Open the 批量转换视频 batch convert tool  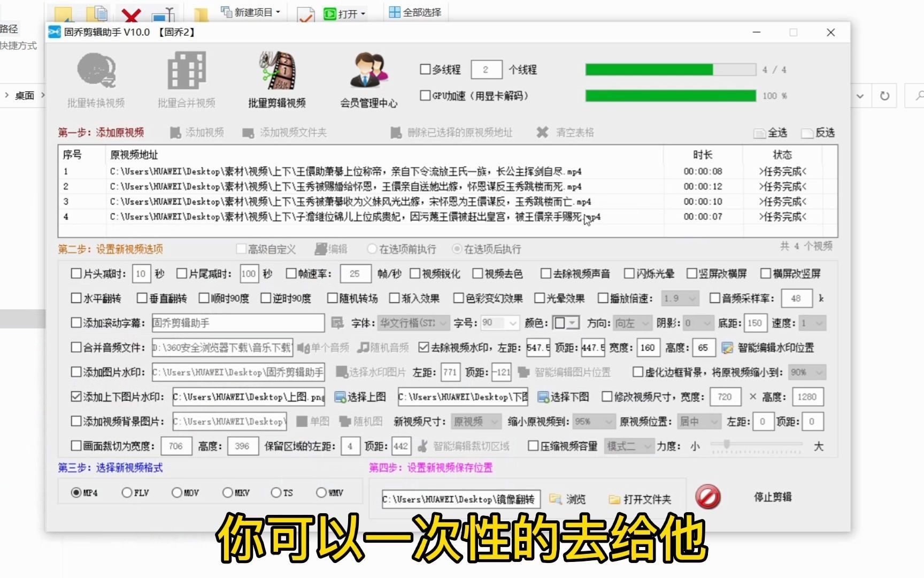pyautogui.click(x=96, y=80)
